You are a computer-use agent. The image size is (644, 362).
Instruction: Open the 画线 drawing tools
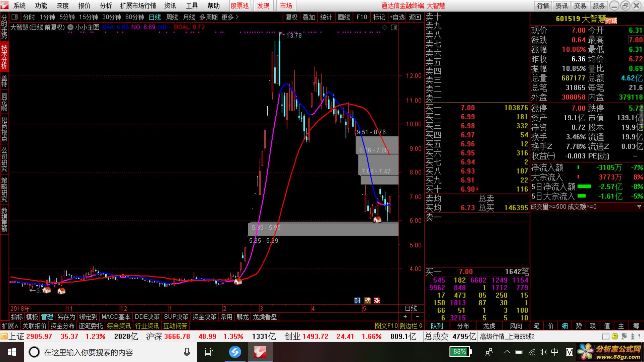(343, 17)
